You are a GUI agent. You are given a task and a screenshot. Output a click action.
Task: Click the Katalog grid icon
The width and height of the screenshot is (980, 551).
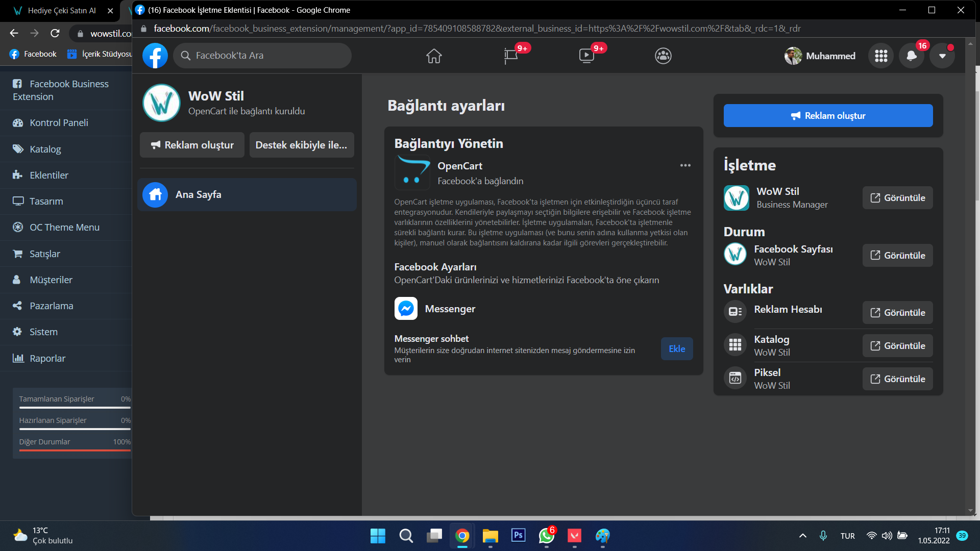(x=735, y=345)
